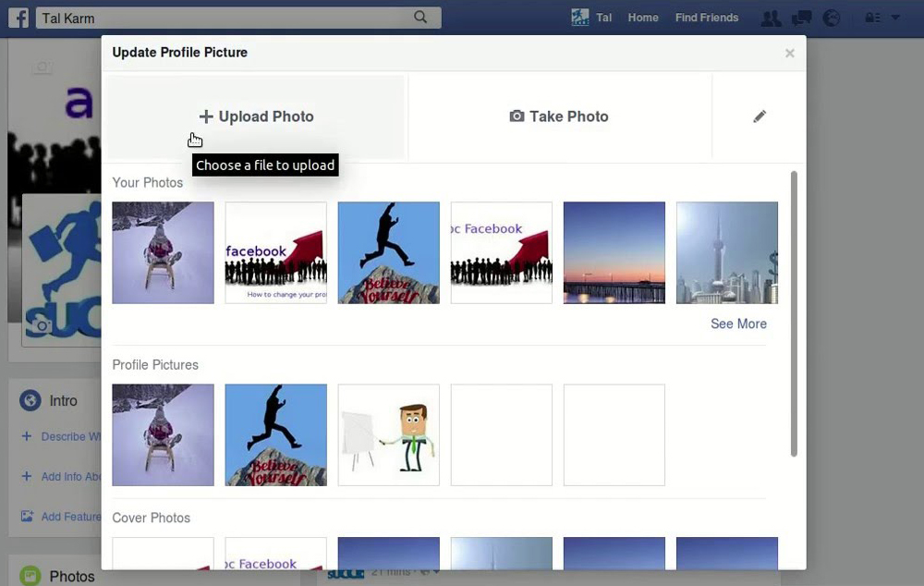Open the friend requests icon

point(771,18)
